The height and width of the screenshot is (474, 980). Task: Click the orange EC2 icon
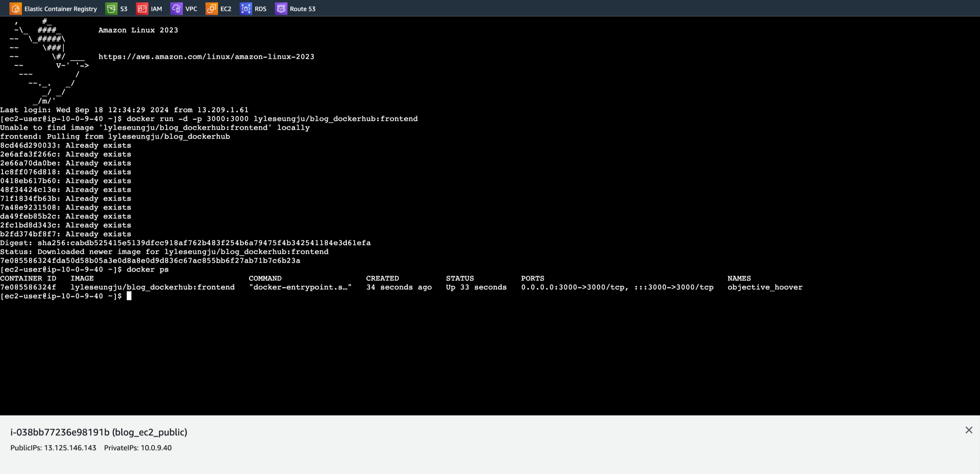[212, 9]
